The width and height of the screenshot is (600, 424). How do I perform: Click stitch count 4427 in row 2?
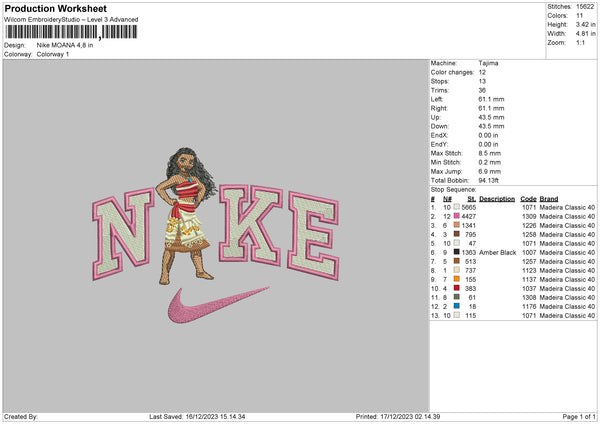click(469, 216)
